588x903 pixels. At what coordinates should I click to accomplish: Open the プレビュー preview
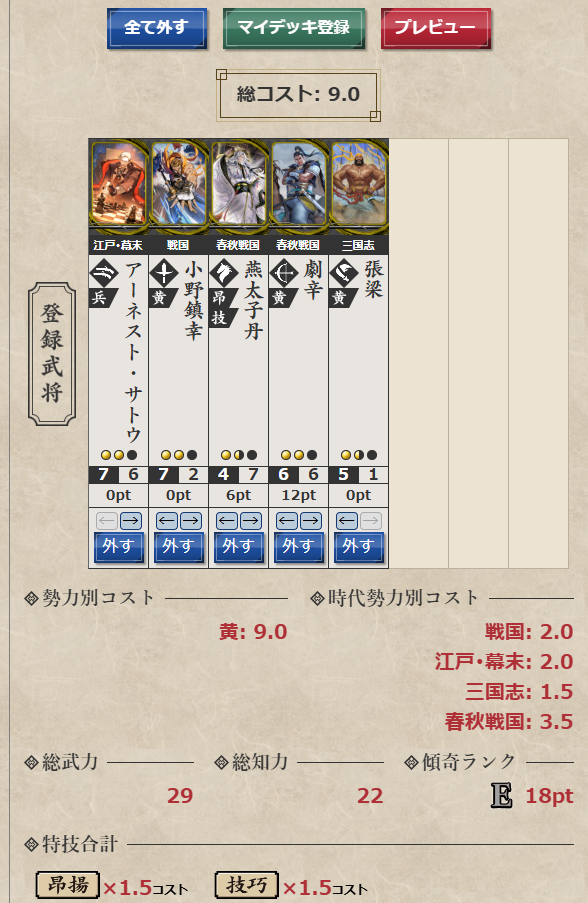(435, 28)
